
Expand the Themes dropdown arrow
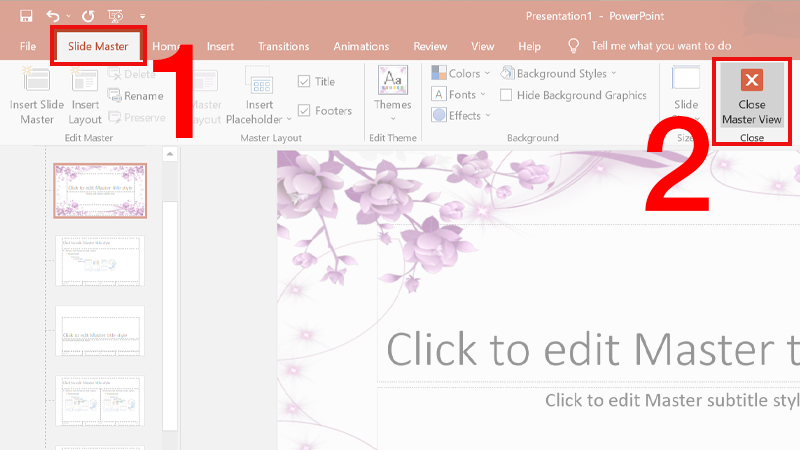point(393,119)
